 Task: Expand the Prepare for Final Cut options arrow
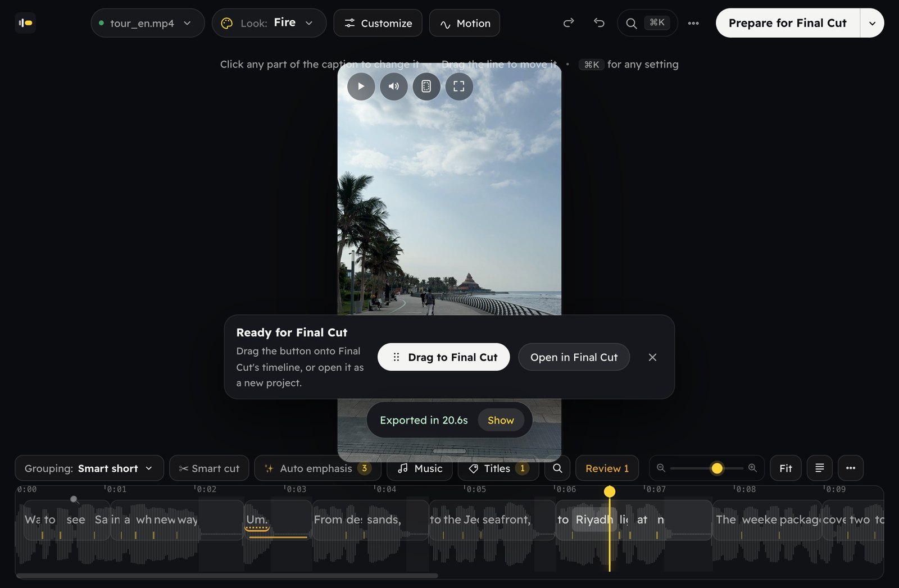(872, 23)
